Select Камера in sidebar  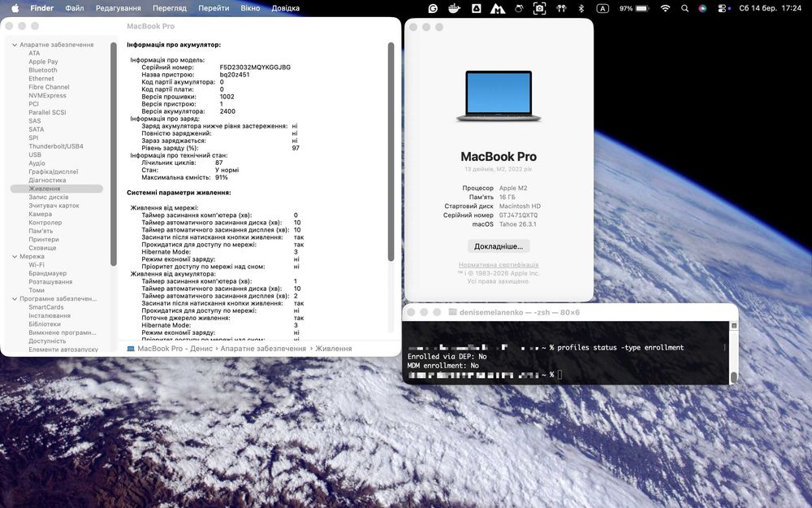pyautogui.click(x=40, y=214)
